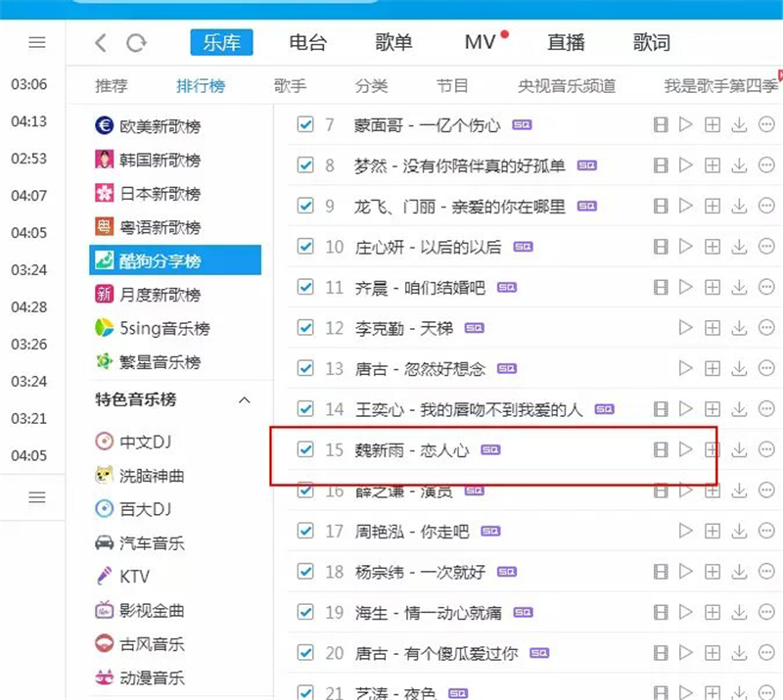This screenshot has width=783, height=700.
Task: Open the 歌词 tab
Action: (x=651, y=42)
